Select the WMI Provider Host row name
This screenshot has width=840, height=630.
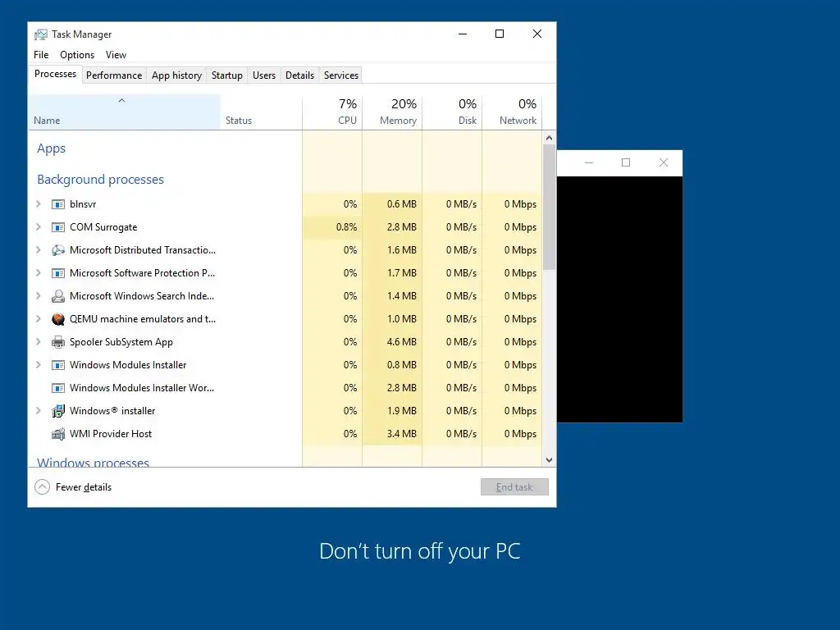click(x=111, y=434)
